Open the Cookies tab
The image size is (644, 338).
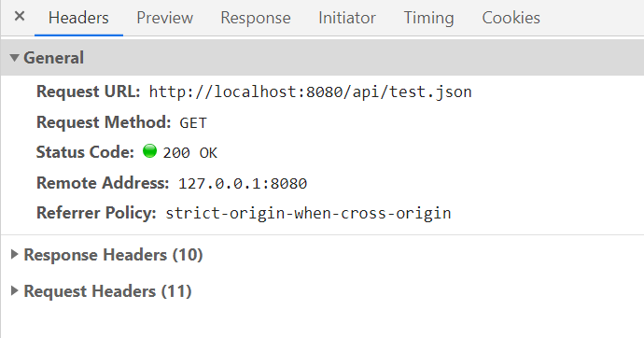point(511,18)
